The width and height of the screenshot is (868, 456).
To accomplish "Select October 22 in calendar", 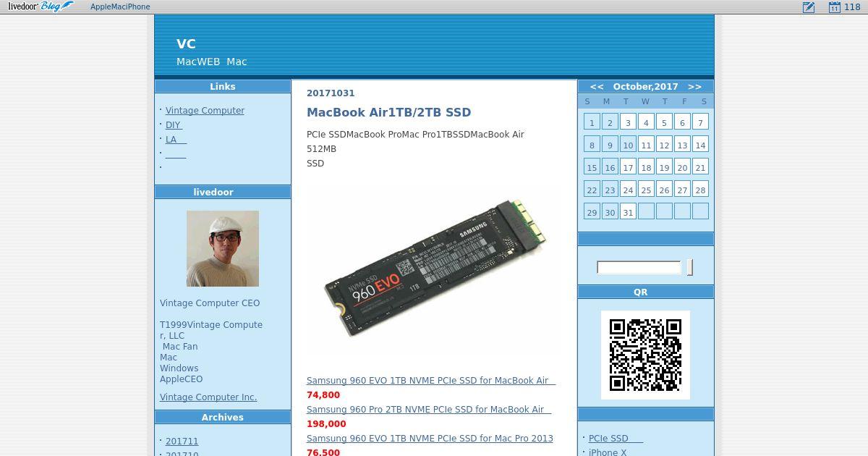I will tap(592, 190).
